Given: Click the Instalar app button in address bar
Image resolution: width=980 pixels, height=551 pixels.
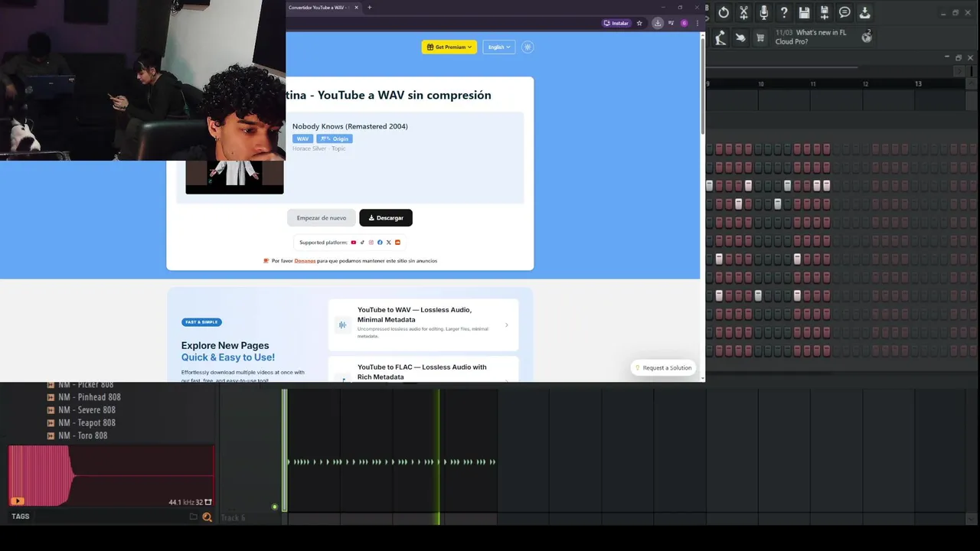Looking at the screenshot, I should click(616, 23).
